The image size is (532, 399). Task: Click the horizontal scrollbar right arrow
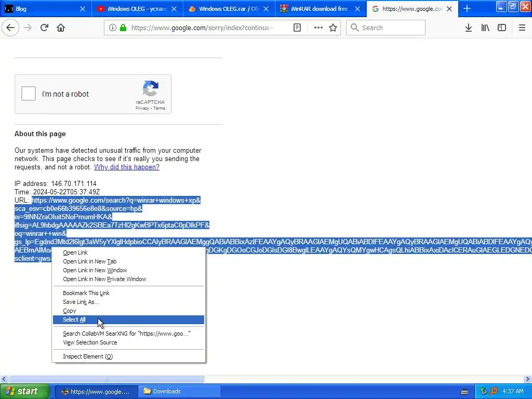coord(528,379)
